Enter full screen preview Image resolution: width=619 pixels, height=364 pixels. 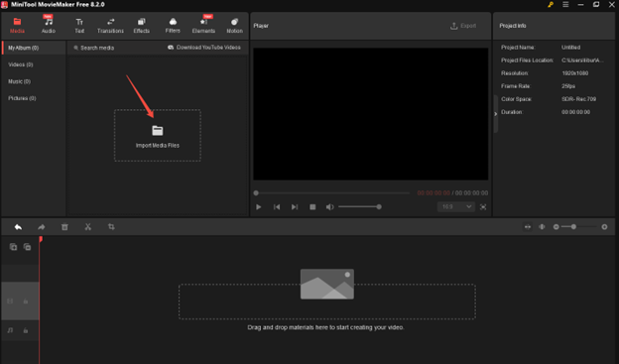(483, 207)
